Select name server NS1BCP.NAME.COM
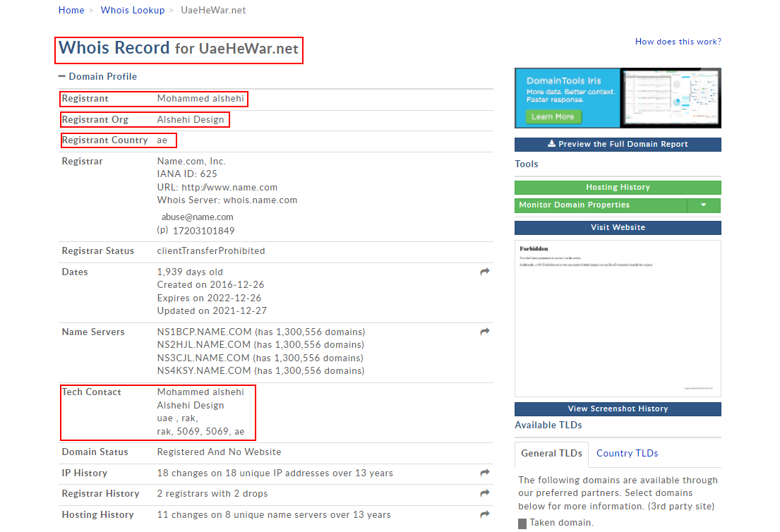780x532 pixels. point(205,332)
